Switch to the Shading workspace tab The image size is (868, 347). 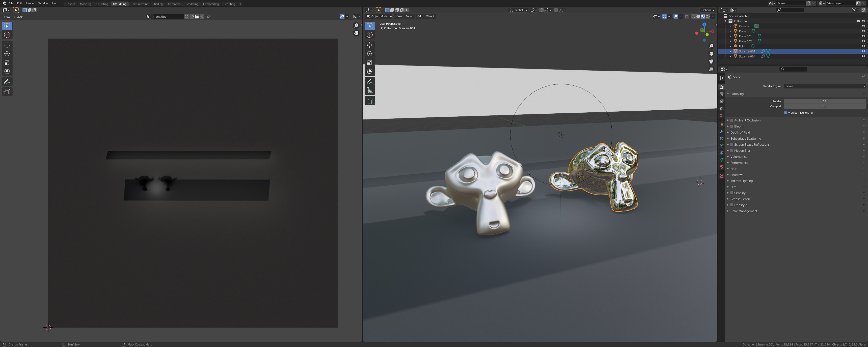tap(157, 4)
